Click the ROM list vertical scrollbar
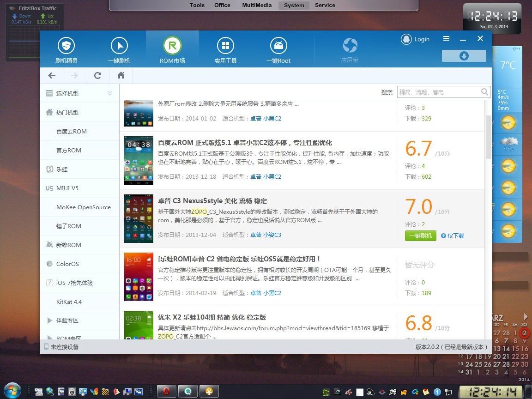Screen dimensions: 532x399 489,137
